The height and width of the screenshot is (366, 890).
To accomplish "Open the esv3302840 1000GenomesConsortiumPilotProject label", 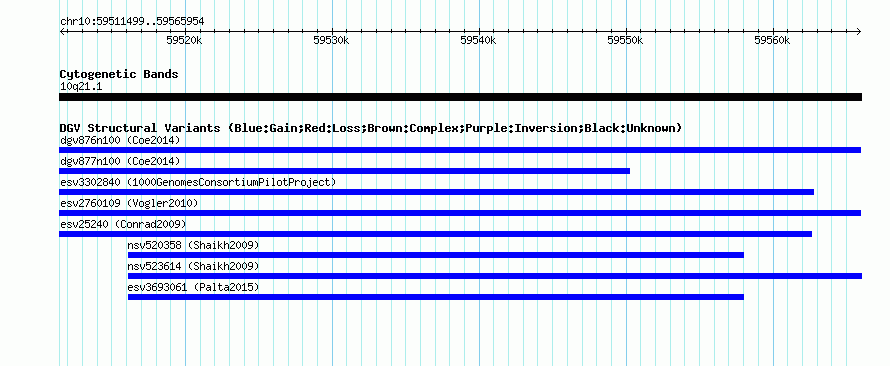I will tap(198, 182).
